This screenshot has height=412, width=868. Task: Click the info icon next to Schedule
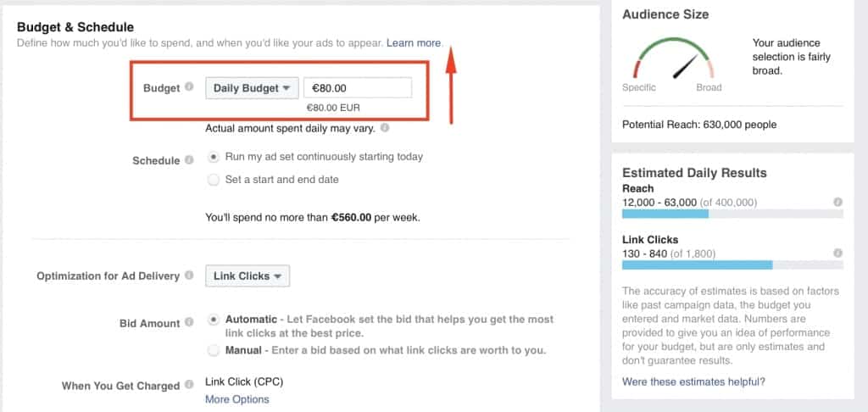click(x=189, y=159)
